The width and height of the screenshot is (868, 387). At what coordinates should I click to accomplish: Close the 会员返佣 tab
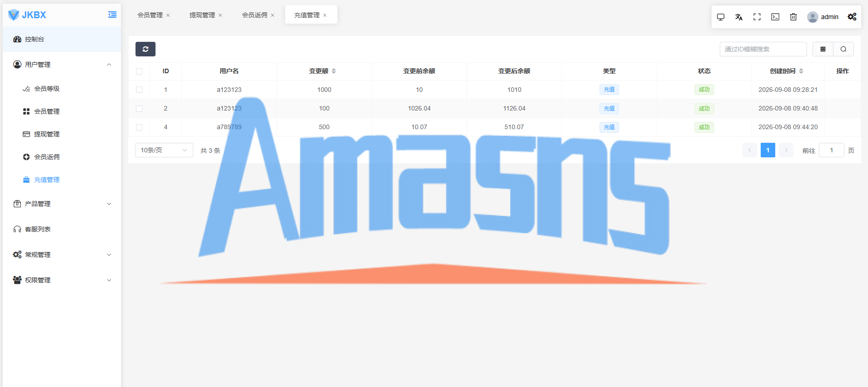[x=272, y=15]
